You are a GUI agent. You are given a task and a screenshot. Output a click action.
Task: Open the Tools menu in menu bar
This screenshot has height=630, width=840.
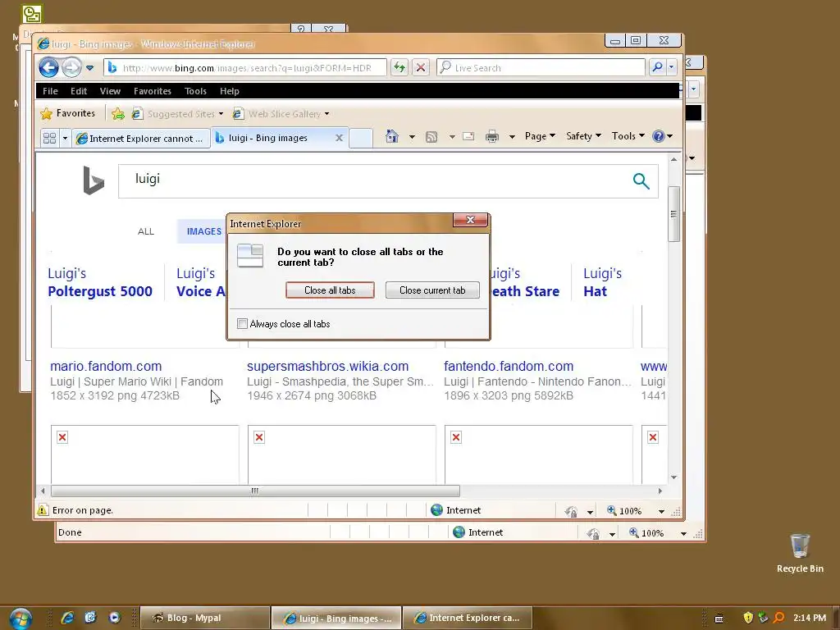coord(195,91)
